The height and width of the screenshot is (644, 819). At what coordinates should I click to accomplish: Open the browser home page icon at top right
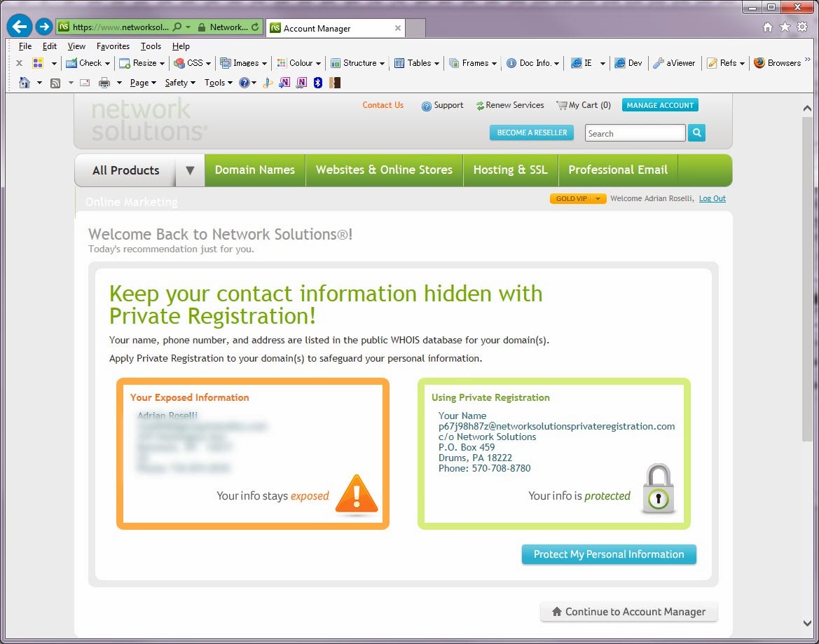[x=767, y=27]
